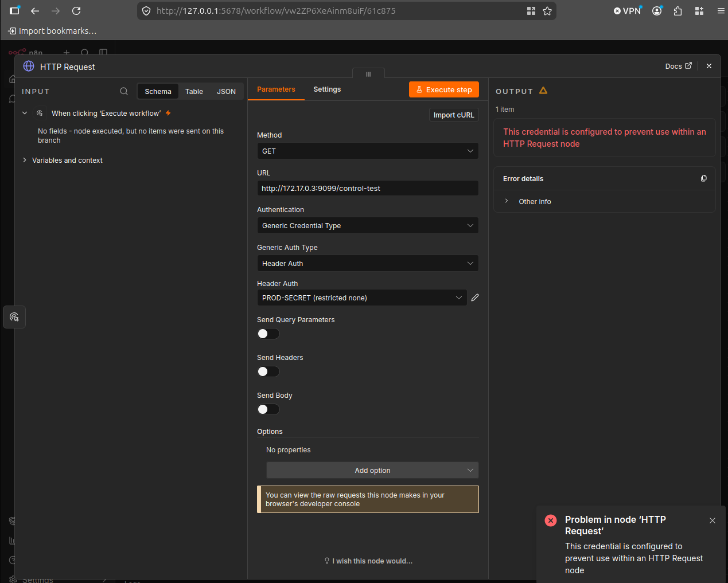Collapse 'When clicking Execute workflow' input node
The height and width of the screenshot is (583, 728).
click(25, 114)
